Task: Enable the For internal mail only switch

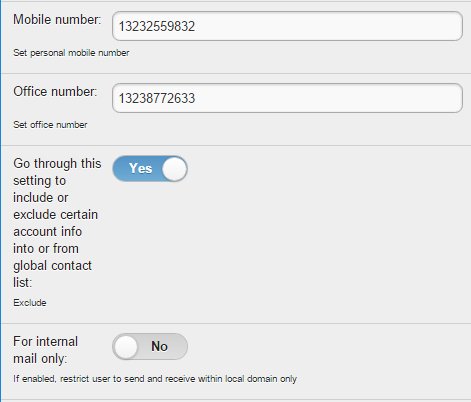Action: (150, 347)
